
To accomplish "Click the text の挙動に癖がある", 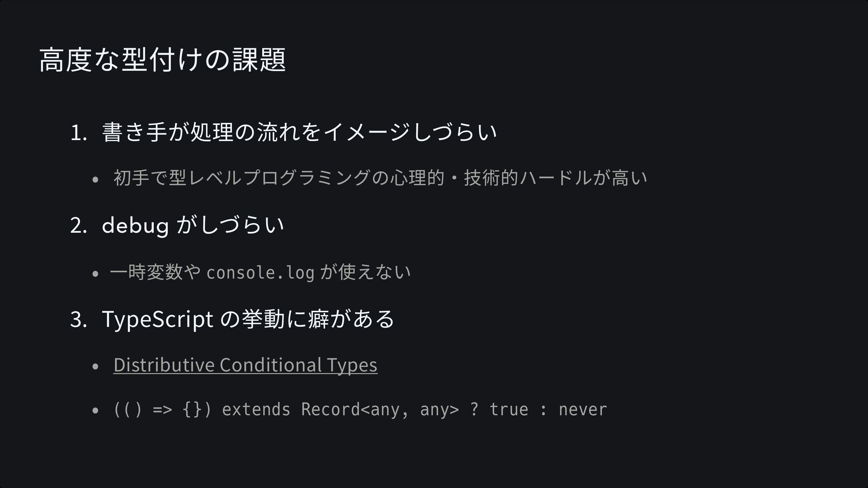I will tap(307, 319).
